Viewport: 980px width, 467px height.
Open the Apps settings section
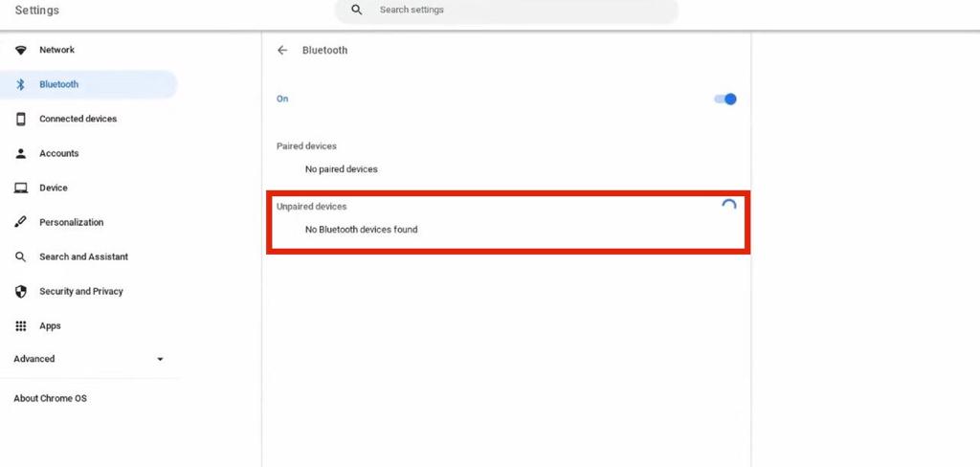coord(50,325)
